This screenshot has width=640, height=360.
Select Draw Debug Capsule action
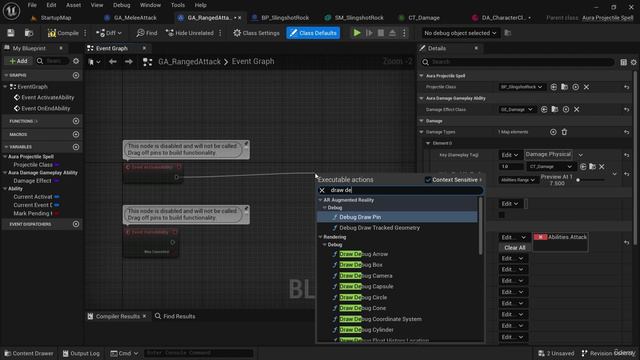pyautogui.click(x=366, y=287)
